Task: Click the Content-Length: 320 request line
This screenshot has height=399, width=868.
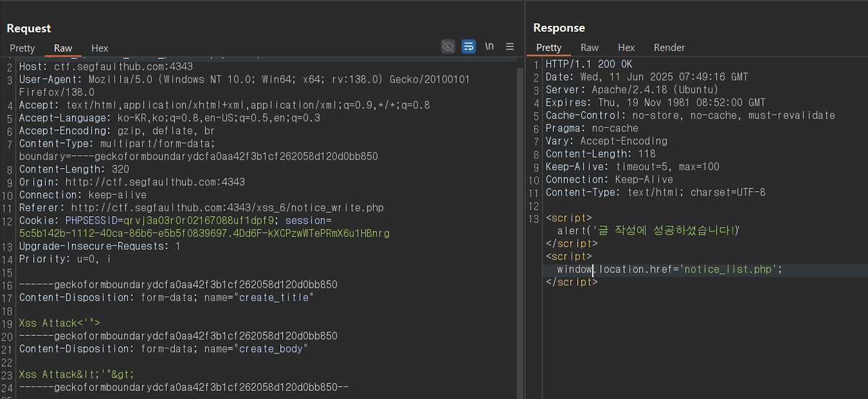Action: point(74,169)
